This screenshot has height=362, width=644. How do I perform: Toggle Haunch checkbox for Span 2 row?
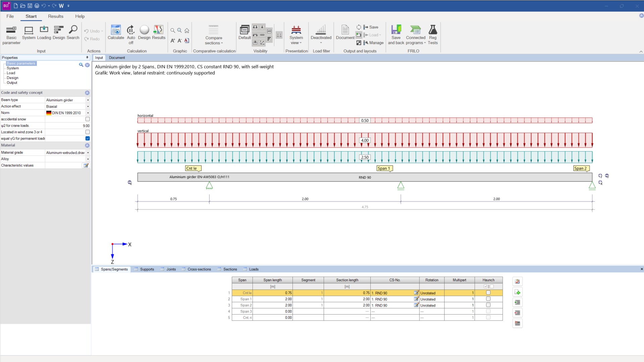tap(488, 305)
